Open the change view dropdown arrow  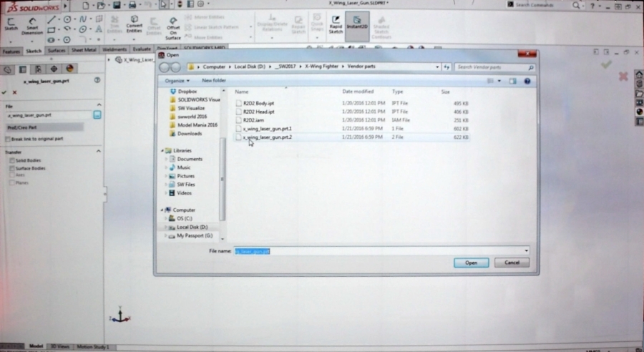click(499, 81)
